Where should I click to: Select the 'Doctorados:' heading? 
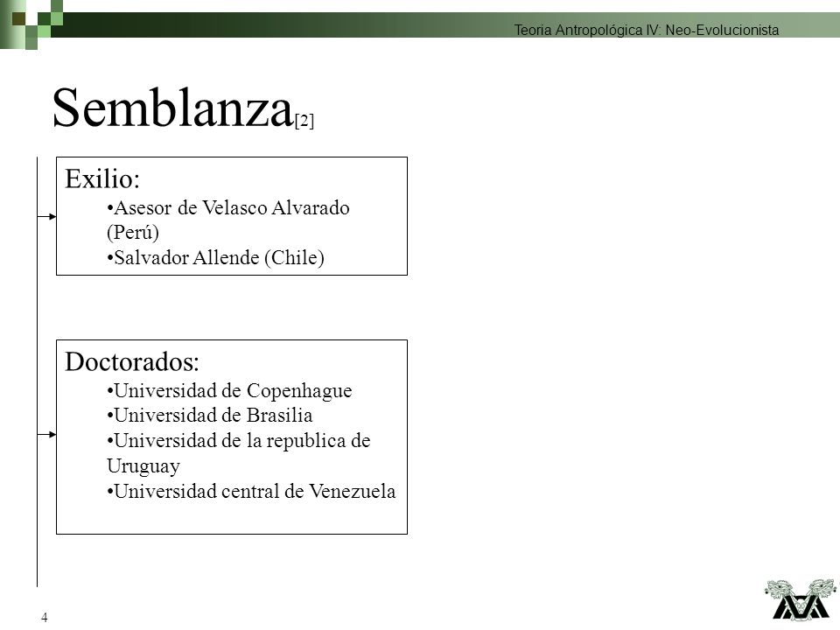click(132, 361)
